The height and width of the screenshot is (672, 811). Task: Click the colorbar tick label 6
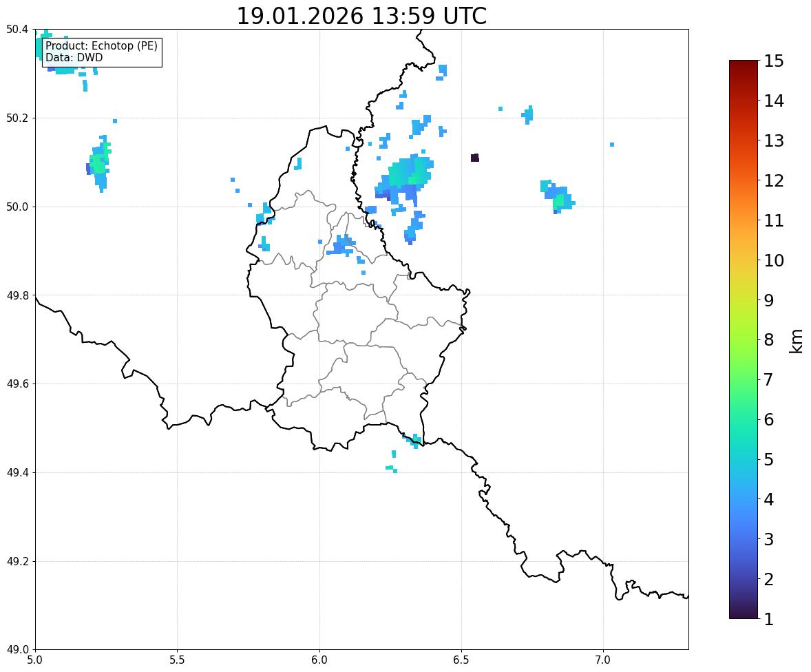[x=769, y=419]
